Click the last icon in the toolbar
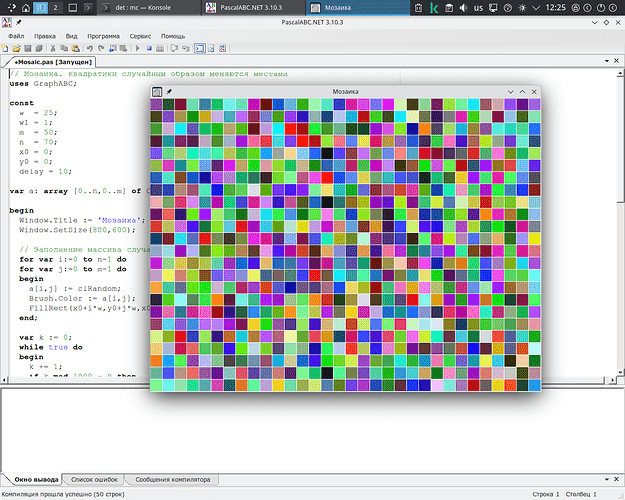The height and width of the screenshot is (500, 625). pos(222,49)
